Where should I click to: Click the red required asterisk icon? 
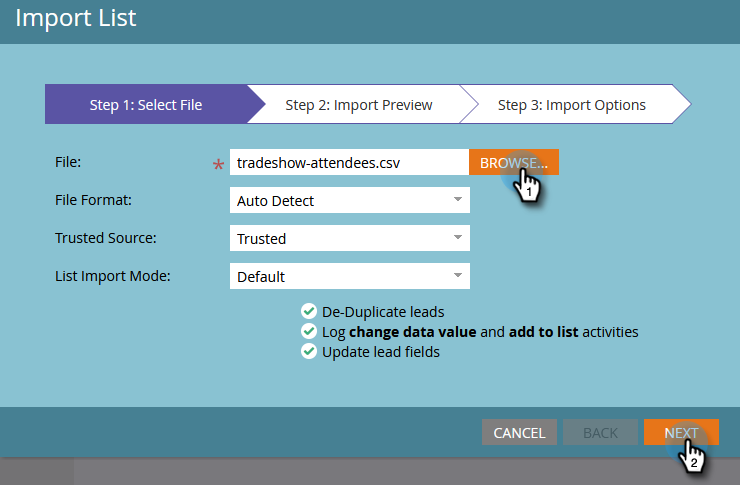pos(218,165)
